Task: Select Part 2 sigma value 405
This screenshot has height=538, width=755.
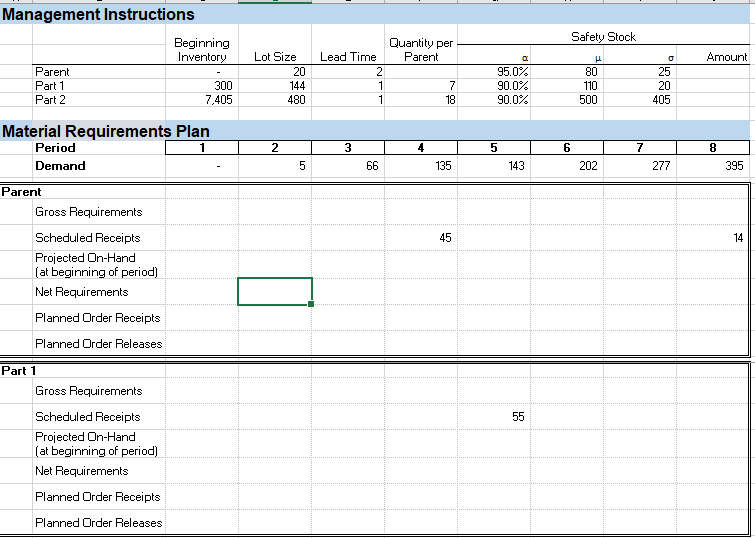Action: point(661,100)
